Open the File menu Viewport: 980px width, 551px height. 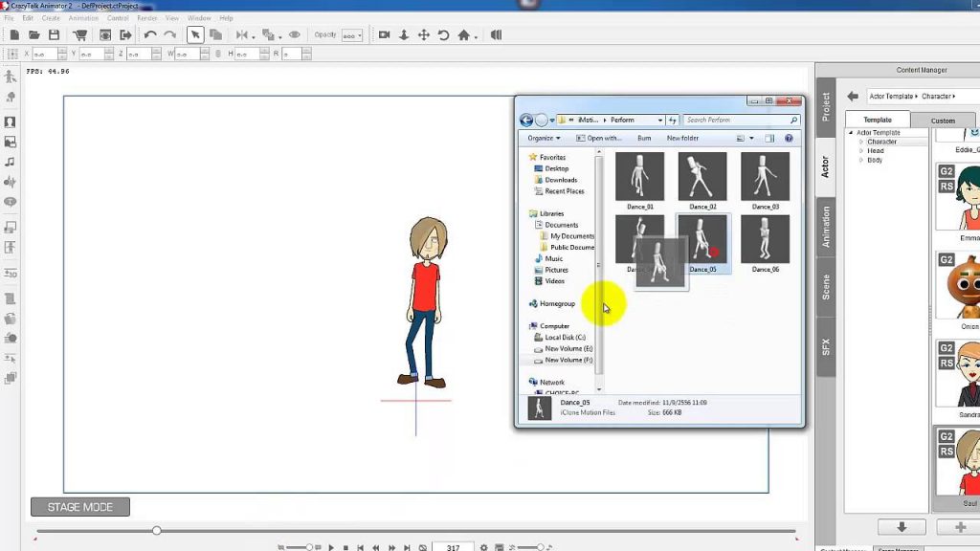pyautogui.click(x=9, y=18)
